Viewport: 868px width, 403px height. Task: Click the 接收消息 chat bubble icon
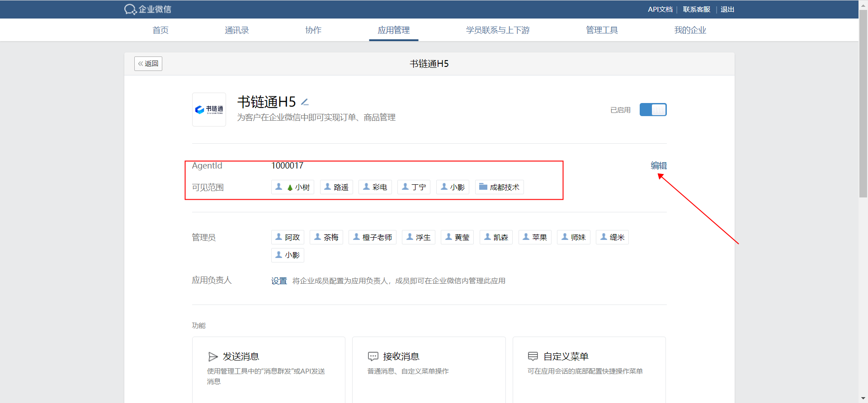pos(373,356)
